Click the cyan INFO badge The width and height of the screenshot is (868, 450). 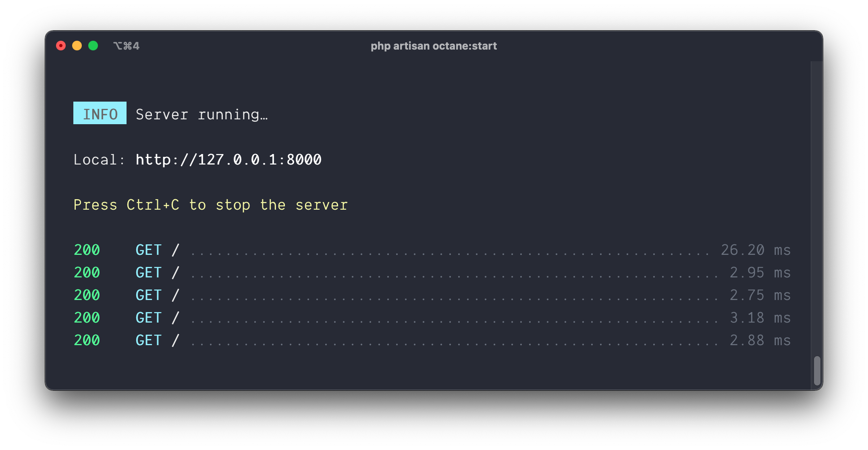(x=100, y=113)
